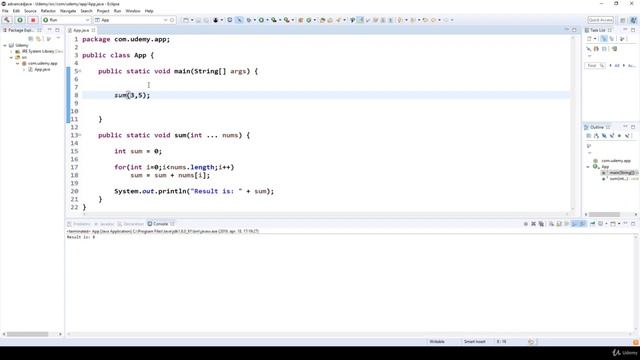Image resolution: width=640 pixels, height=360 pixels.
Task: Toggle Mark Occurrences in toolbar
Action: [x=360, y=20]
